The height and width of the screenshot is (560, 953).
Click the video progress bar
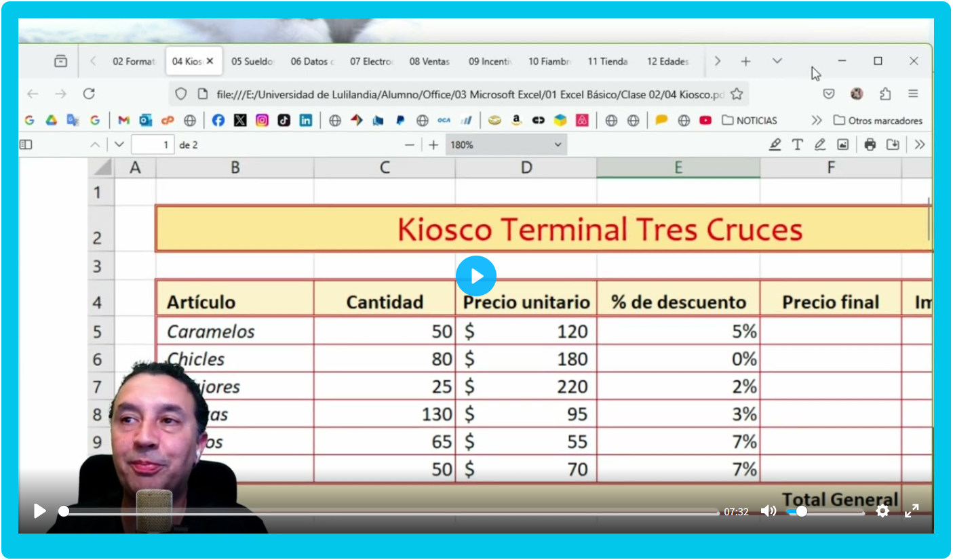(x=390, y=512)
